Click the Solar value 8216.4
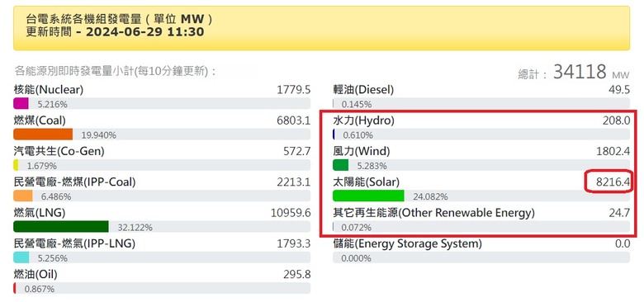The image size is (644, 302). click(x=613, y=182)
